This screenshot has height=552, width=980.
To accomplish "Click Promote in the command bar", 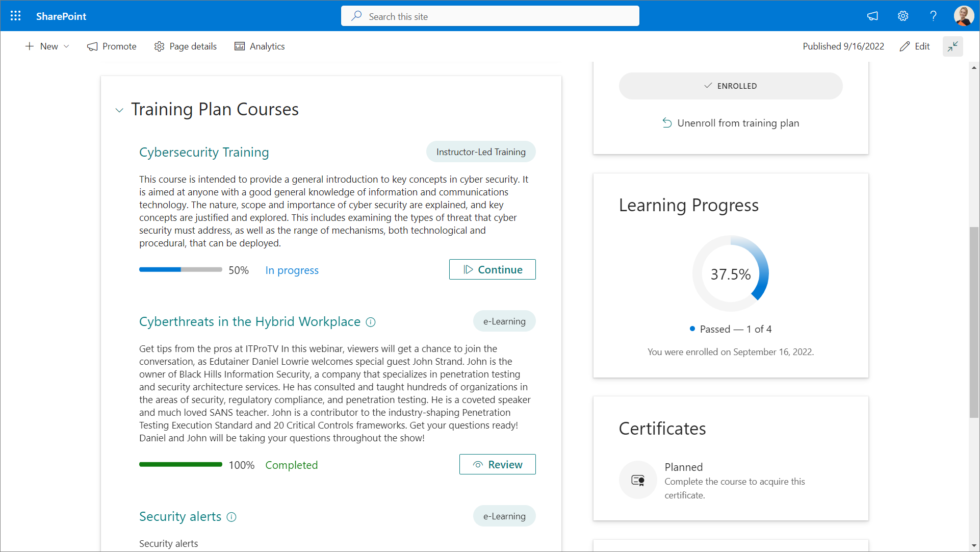I will click(112, 46).
